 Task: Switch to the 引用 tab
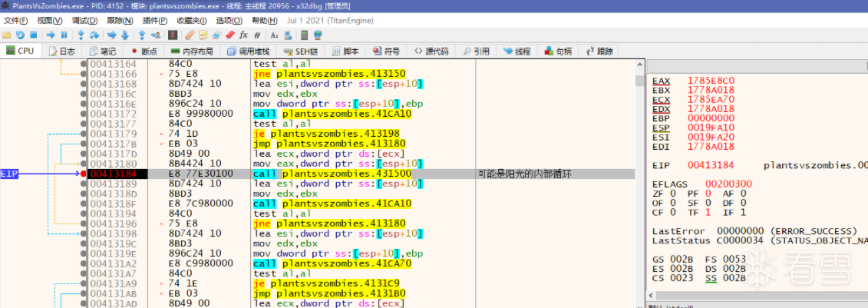[x=476, y=51]
